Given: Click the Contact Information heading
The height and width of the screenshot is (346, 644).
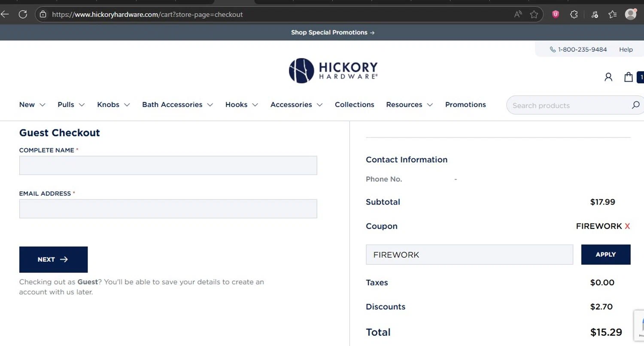Looking at the screenshot, I should [407, 159].
